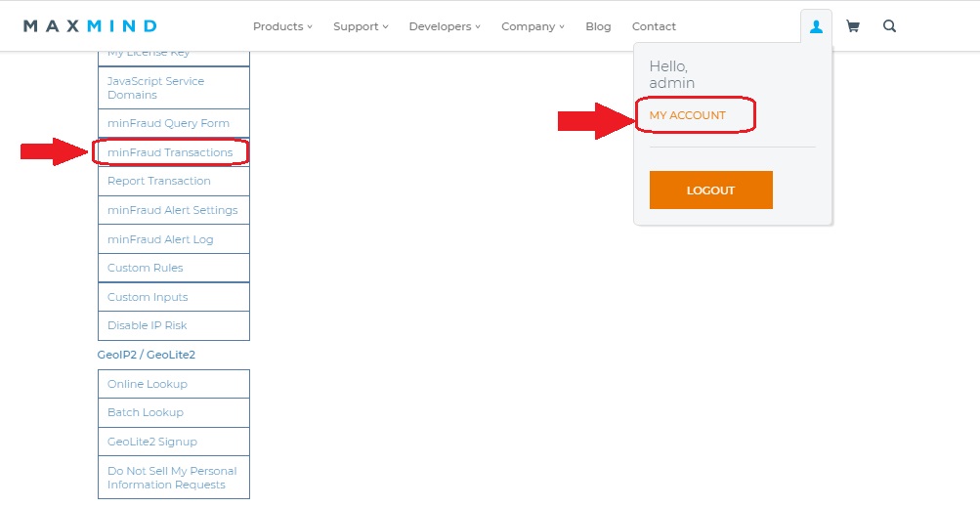Image resolution: width=980 pixels, height=507 pixels.
Task: Click the MaxMind logo
Action: click(x=90, y=26)
